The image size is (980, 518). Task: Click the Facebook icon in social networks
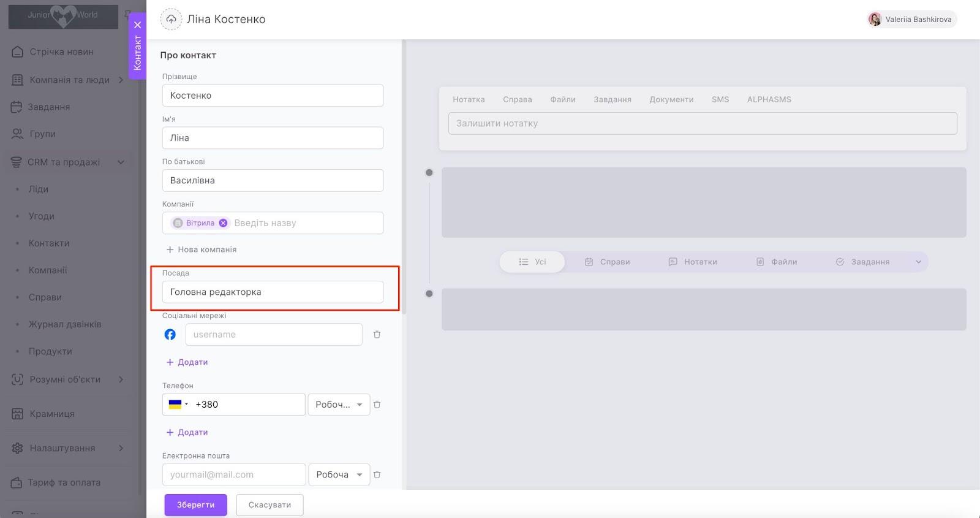pyautogui.click(x=170, y=335)
